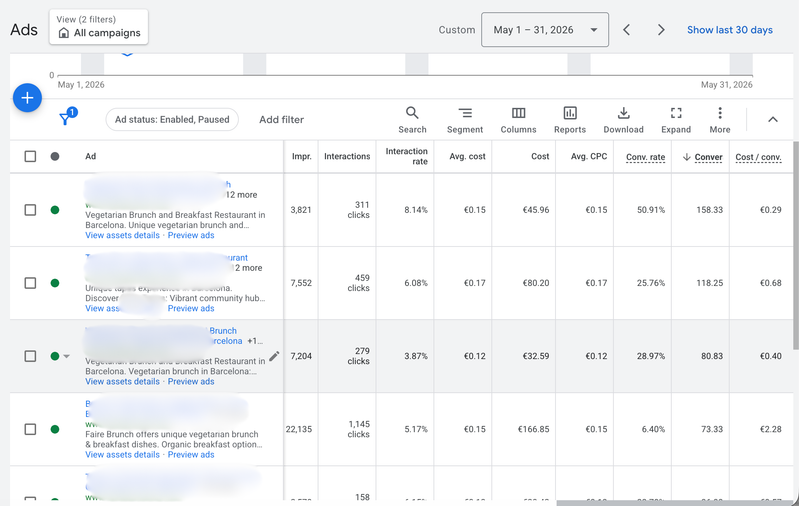Viewport: 799px width, 506px height.
Task: Click the 50.91% conversion rate cell
Action: click(651, 210)
